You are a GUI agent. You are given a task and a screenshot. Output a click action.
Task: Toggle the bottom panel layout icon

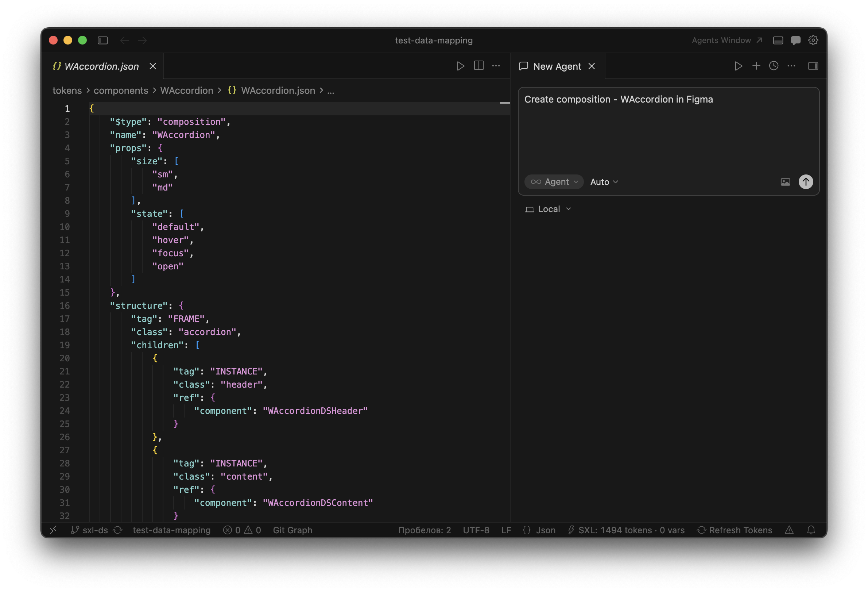point(778,41)
